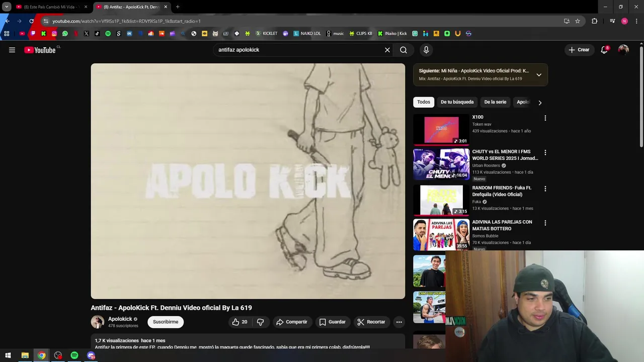Open Crear menu
644x362 pixels.
579,50
